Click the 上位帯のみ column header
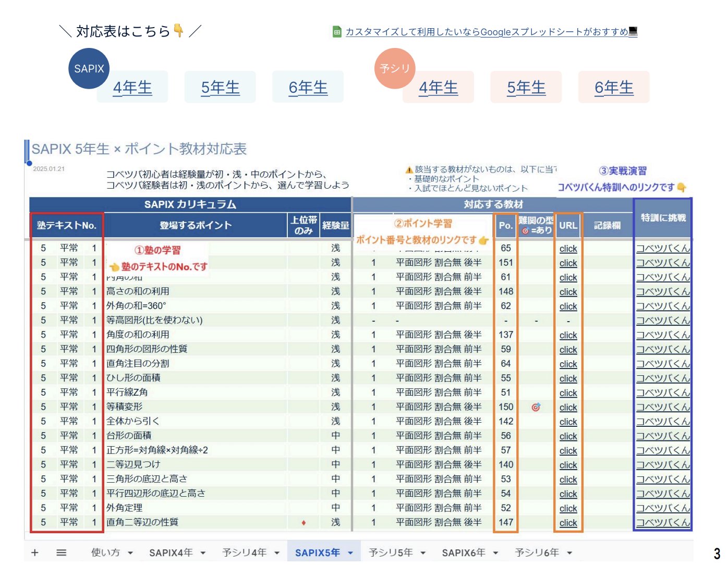Image resolution: width=728 pixels, height=565 pixels. click(304, 226)
